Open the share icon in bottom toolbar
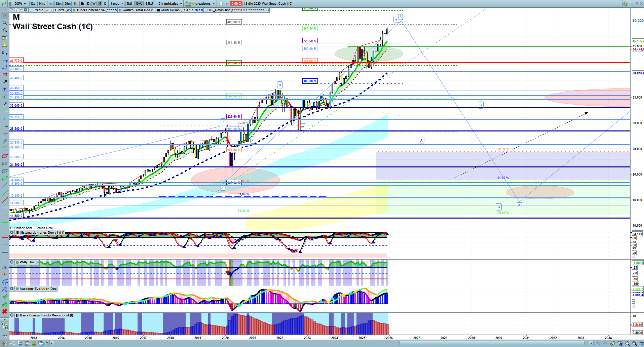The width and height of the screenshot is (644, 347). [x=13, y=343]
